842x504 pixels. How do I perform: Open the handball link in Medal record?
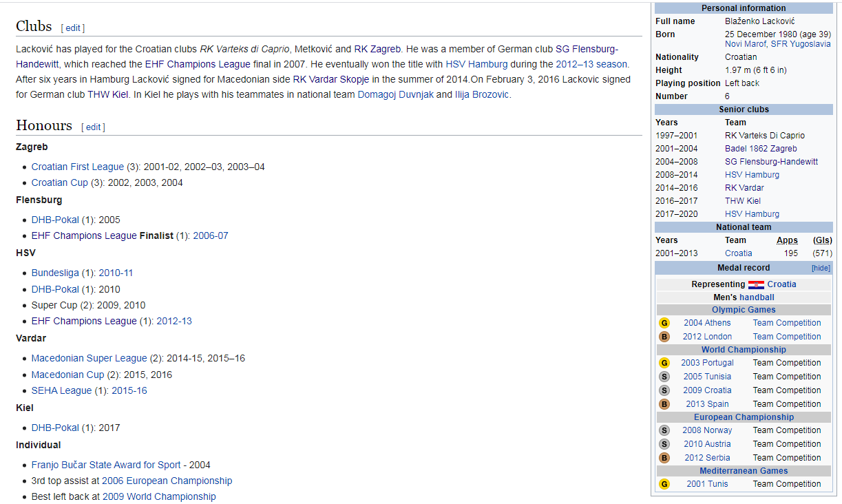[x=757, y=297]
